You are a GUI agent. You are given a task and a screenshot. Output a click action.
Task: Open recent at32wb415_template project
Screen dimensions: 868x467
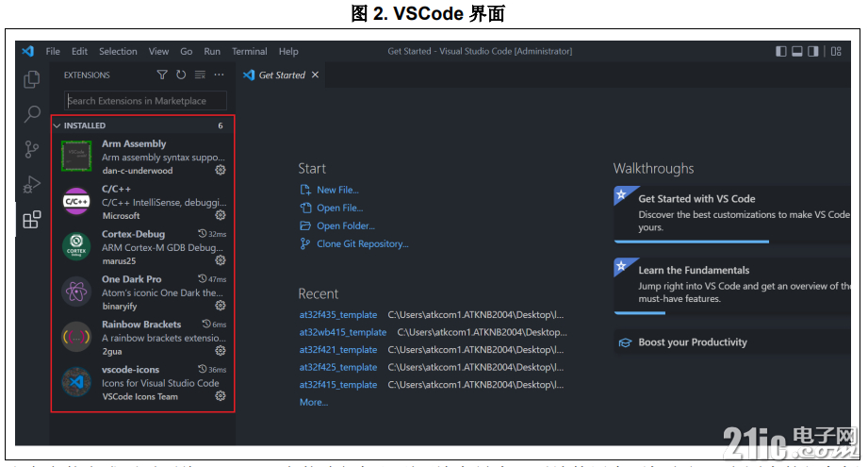pyautogui.click(x=343, y=332)
